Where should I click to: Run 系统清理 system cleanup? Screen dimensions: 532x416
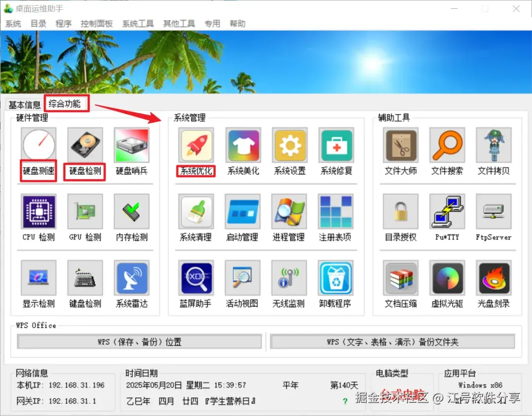coord(195,213)
